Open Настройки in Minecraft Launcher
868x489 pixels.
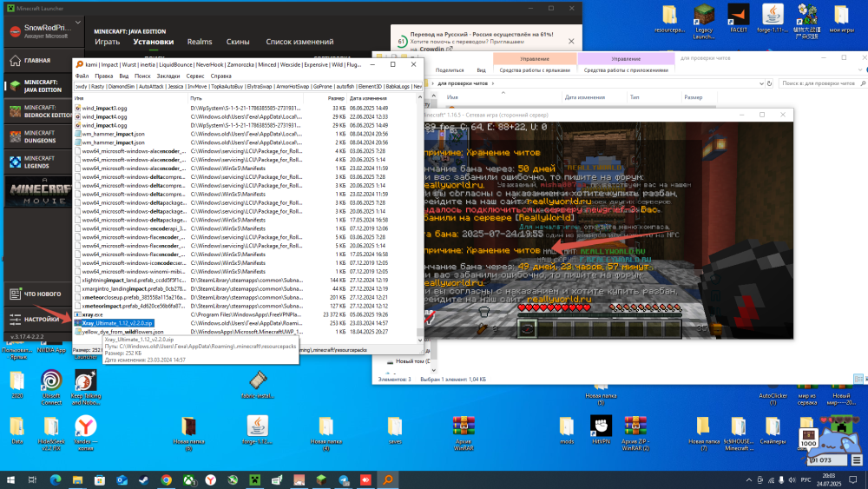[x=38, y=320]
